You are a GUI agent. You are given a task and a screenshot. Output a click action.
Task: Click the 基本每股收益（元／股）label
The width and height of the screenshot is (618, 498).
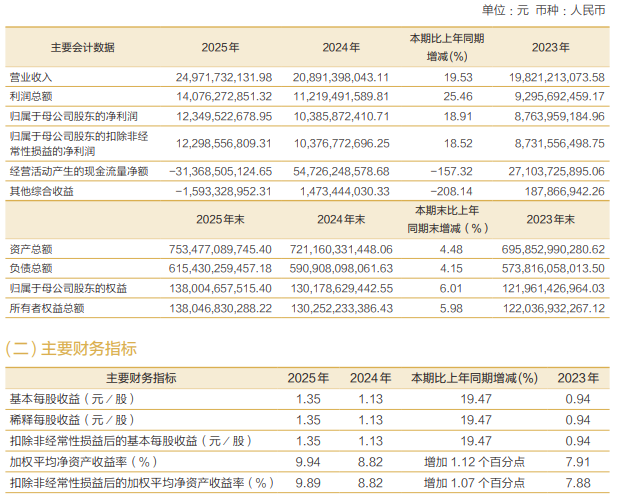(72, 399)
